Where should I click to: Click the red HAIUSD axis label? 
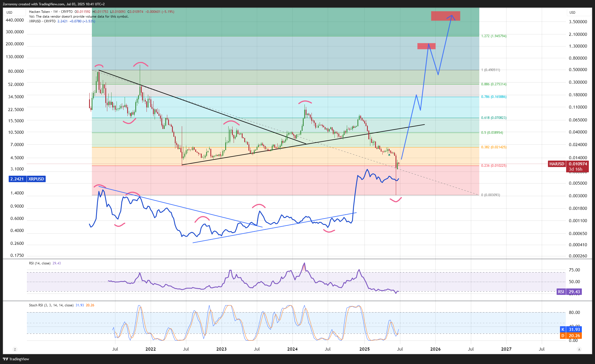click(557, 164)
